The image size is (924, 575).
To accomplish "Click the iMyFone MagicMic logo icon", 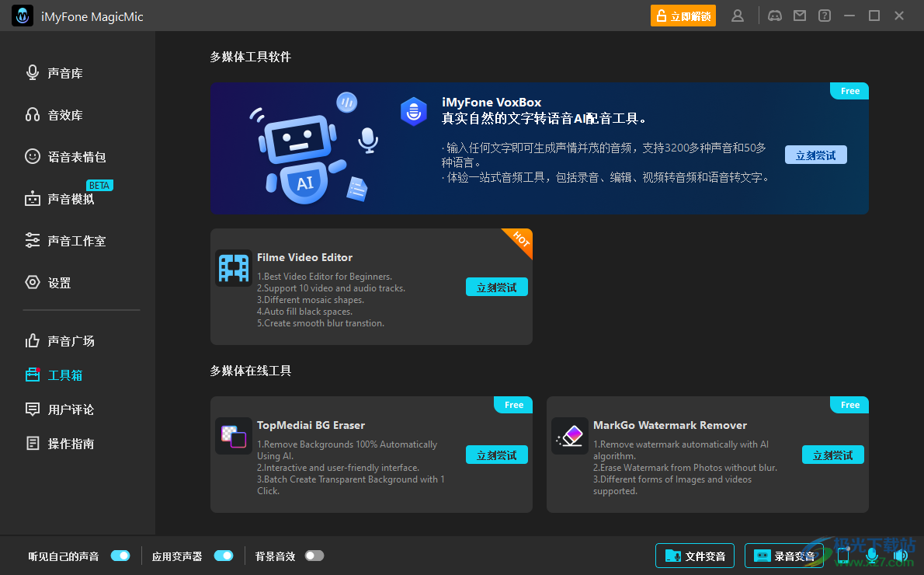I will click(23, 16).
